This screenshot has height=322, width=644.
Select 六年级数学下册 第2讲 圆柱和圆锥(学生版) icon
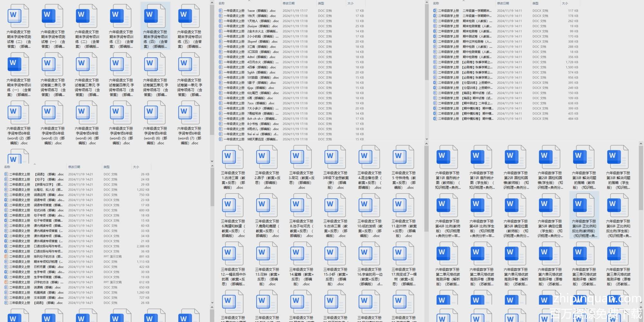pos(550,157)
